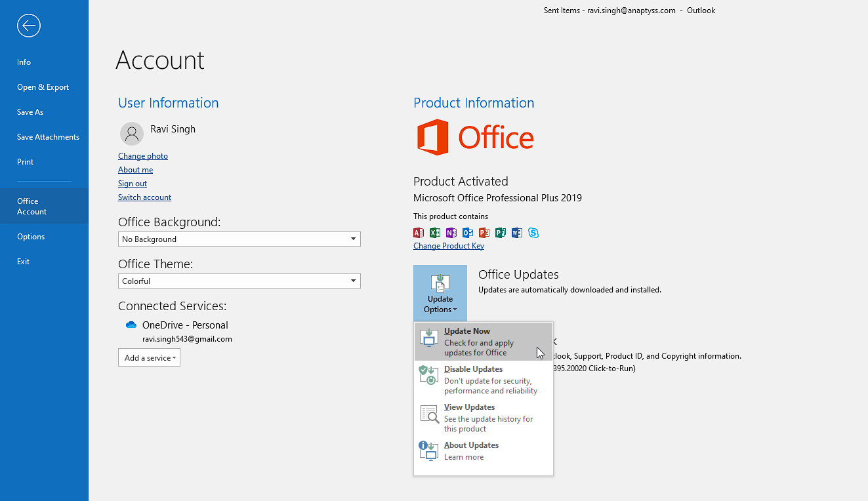Click the Publisher app icon
868x501 pixels.
coord(501,233)
